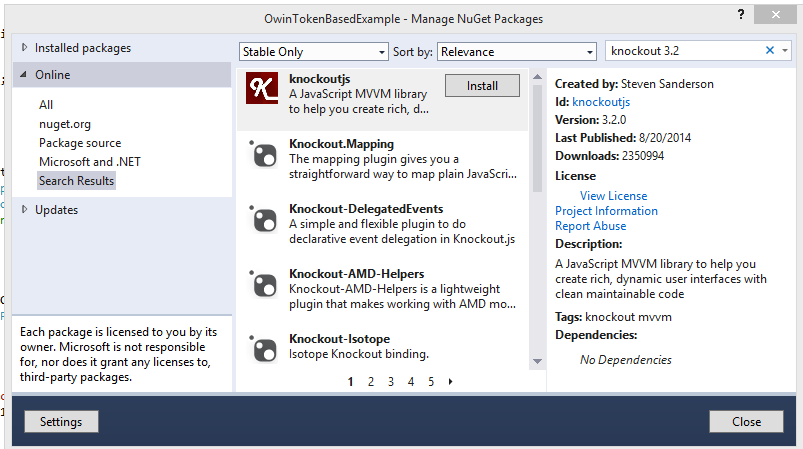Expand the Updates section
Screen dimensions: 803x449
click(25, 210)
